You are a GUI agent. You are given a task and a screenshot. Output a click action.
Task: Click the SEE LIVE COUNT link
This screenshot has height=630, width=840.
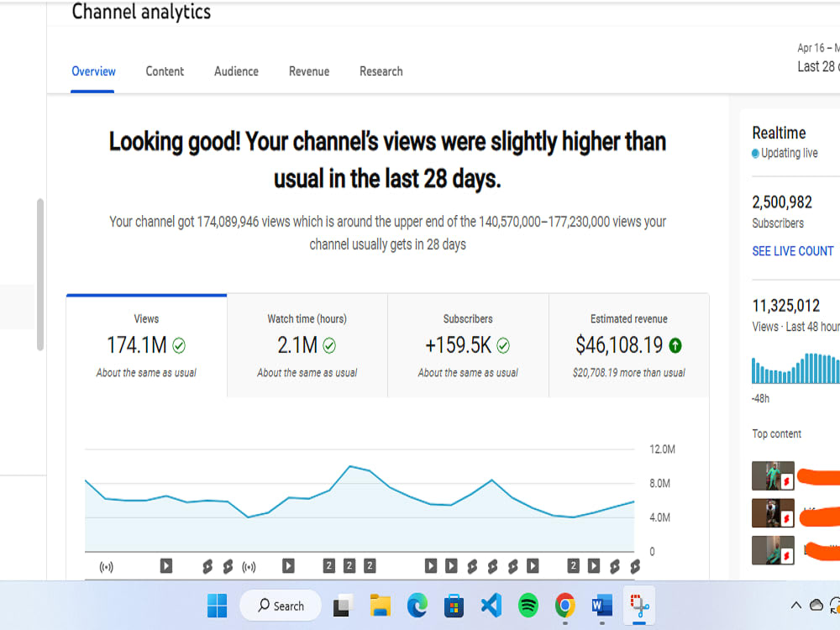793,250
